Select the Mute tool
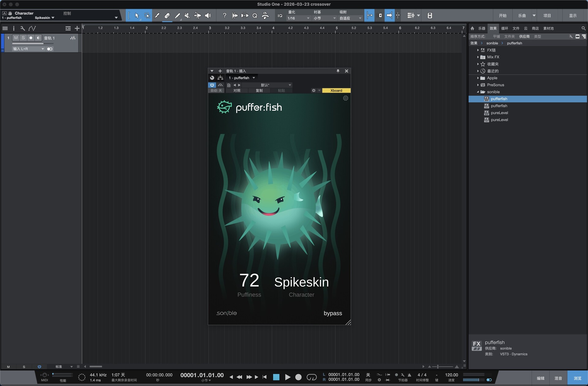 coord(187,15)
